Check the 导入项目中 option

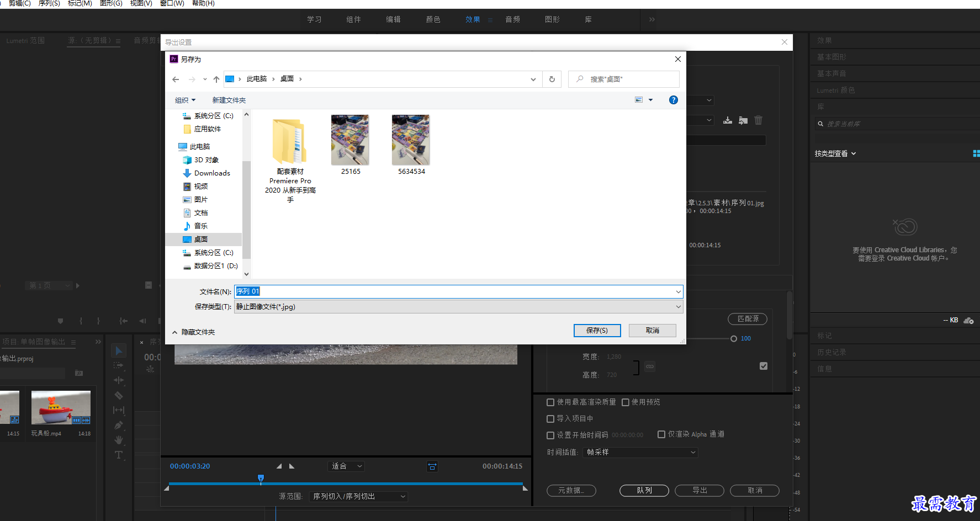pos(550,419)
